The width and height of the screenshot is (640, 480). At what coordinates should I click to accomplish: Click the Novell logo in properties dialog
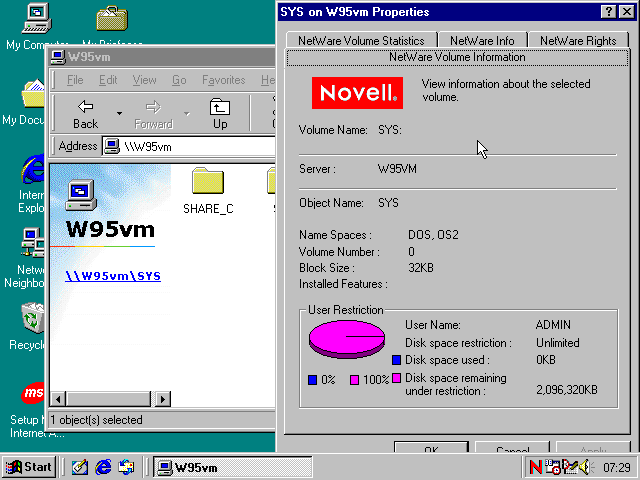[x=357, y=93]
